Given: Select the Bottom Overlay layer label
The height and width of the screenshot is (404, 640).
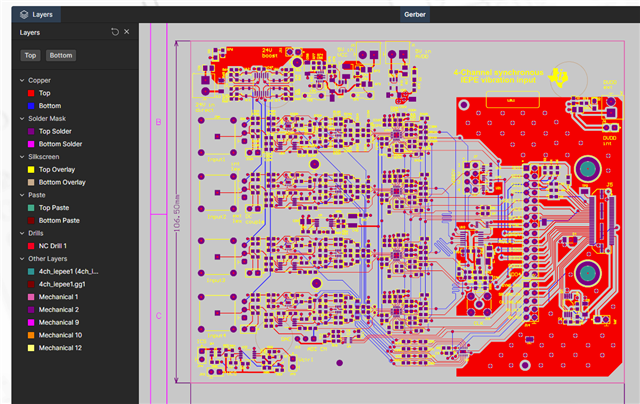Looking at the screenshot, I should (x=62, y=182).
